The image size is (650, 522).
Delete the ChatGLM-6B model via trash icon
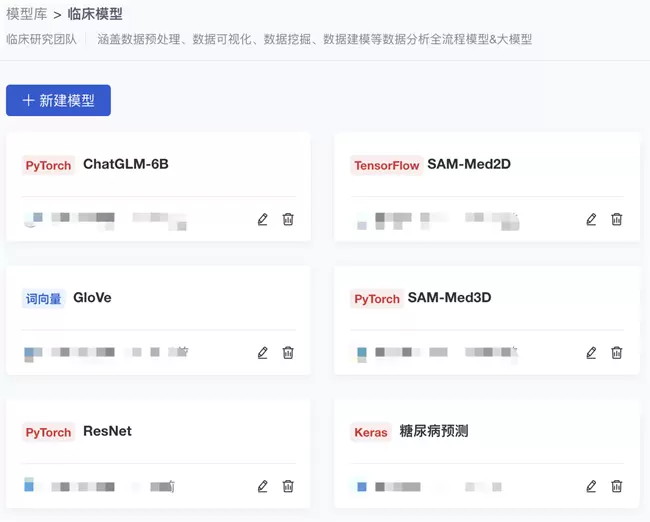point(288,219)
